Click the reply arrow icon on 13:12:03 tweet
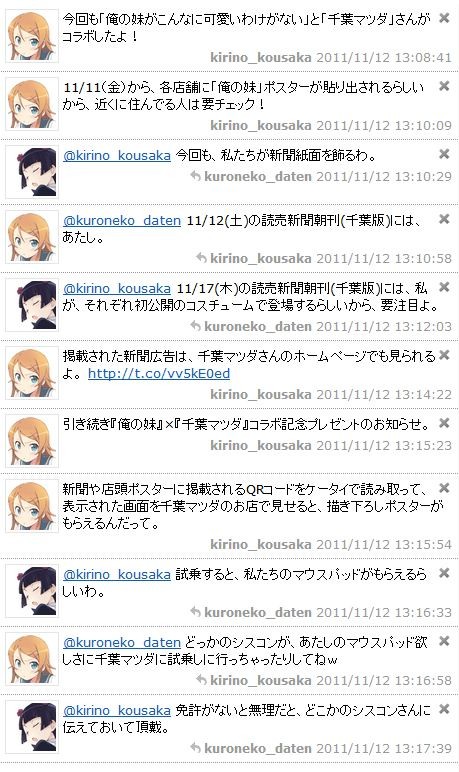The image size is (459, 772). coord(195,325)
